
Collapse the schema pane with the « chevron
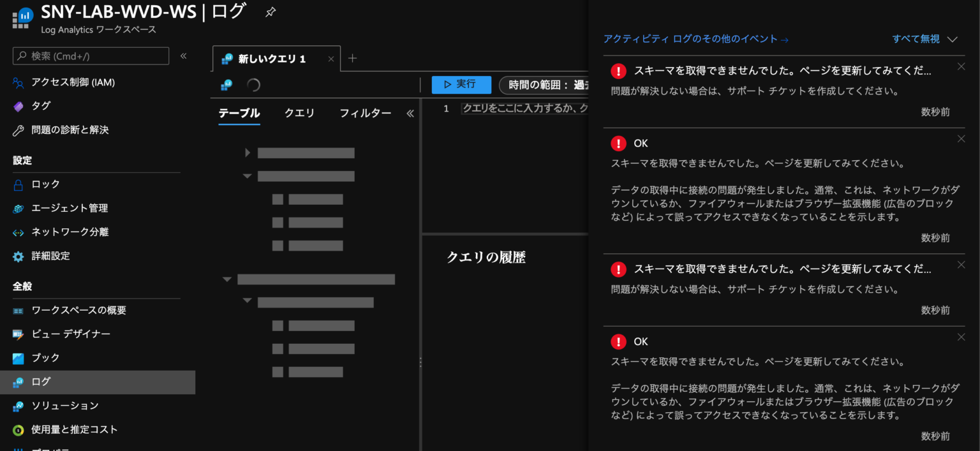point(410,113)
